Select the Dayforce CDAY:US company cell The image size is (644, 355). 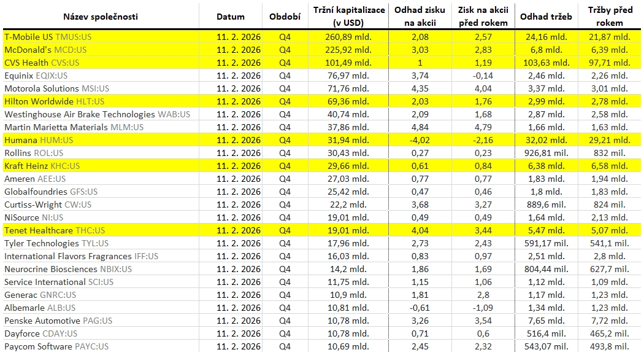[40, 334]
